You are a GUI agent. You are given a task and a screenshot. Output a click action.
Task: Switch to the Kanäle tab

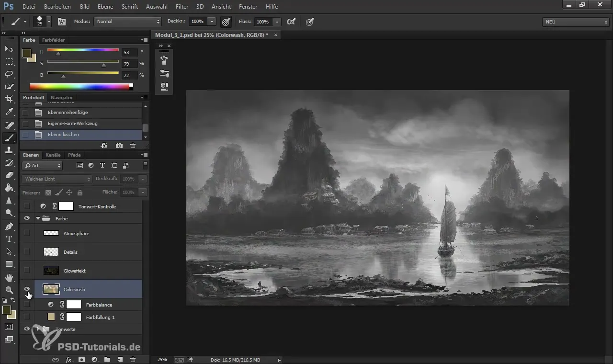click(x=53, y=155)
